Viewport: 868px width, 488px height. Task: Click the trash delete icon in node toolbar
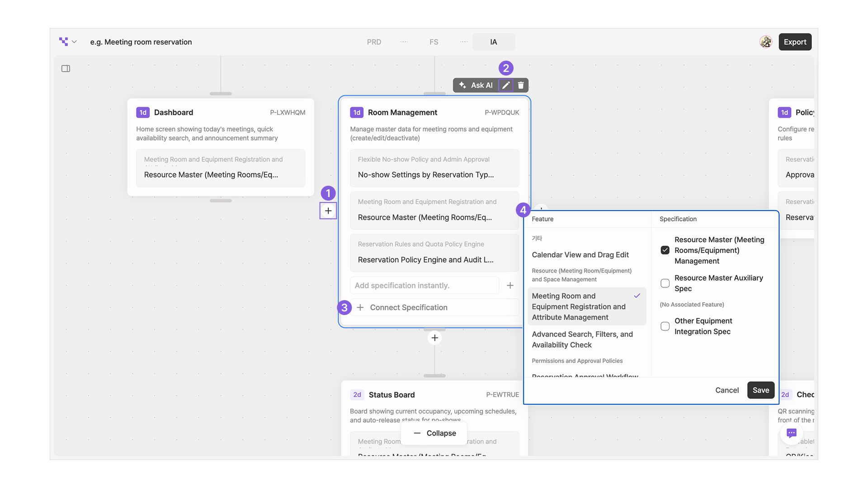[x=521, y=85]
